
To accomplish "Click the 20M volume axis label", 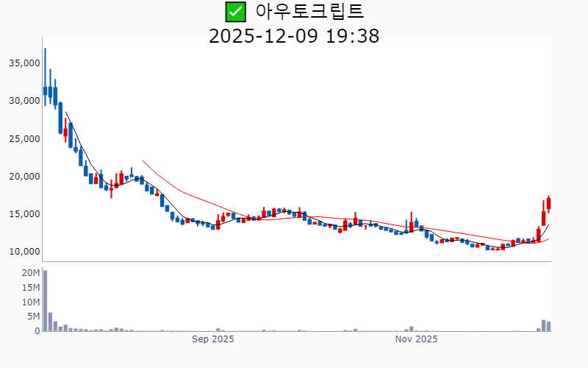I will point(30,273).
